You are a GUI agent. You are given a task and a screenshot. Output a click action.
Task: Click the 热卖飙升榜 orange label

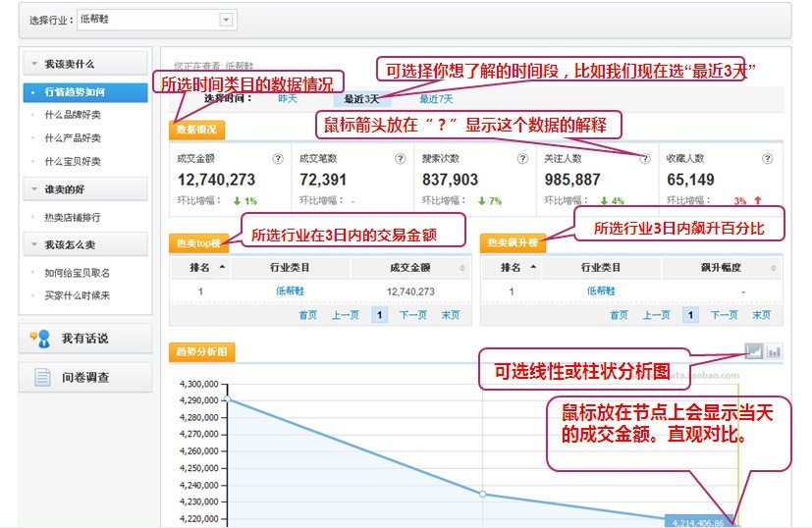513,242
